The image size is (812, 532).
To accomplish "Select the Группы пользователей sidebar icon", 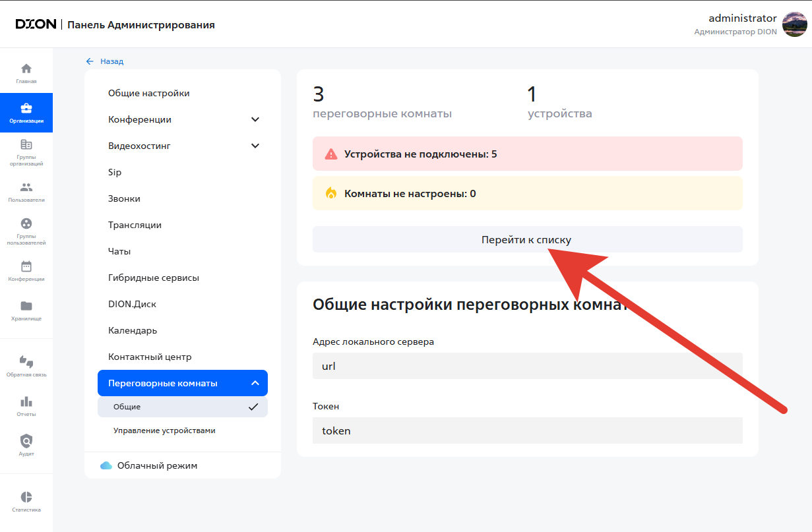I will [26, 224].
